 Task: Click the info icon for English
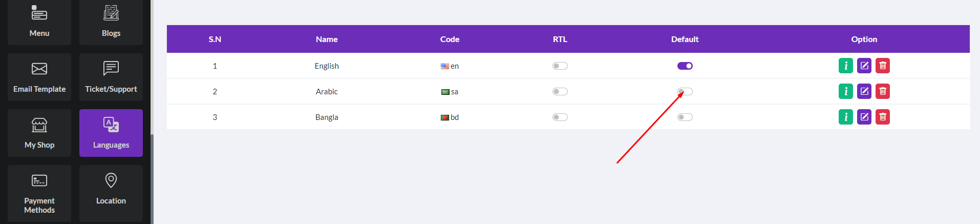pos(845,66)
